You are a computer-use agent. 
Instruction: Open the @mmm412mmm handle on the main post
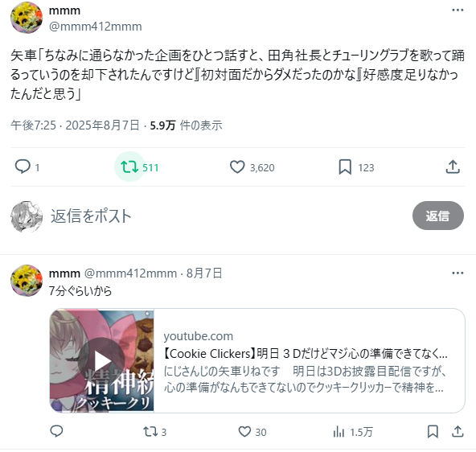click(x=96, y=27)
